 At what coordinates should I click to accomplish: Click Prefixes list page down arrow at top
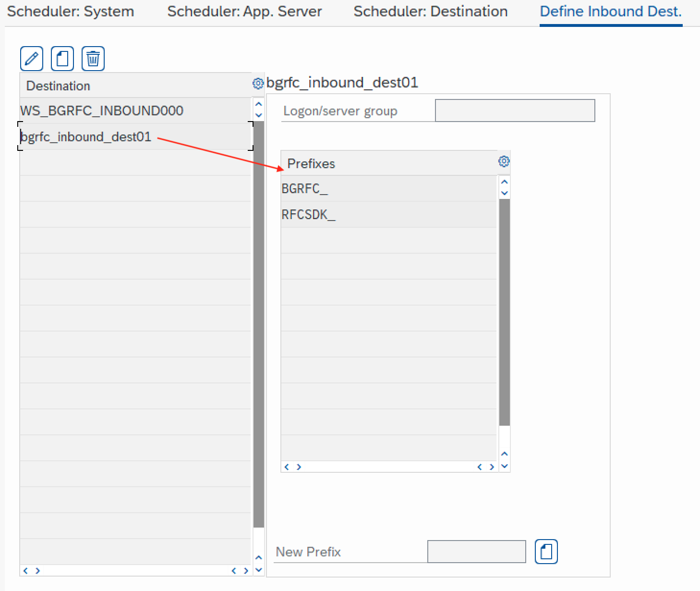[504, 193]
